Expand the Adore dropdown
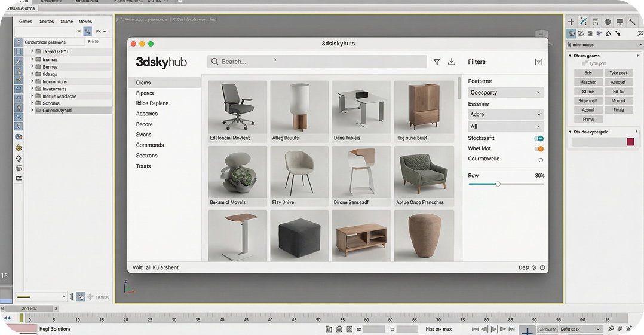Viewport: 644px width, 335px height. coord(505,114)
